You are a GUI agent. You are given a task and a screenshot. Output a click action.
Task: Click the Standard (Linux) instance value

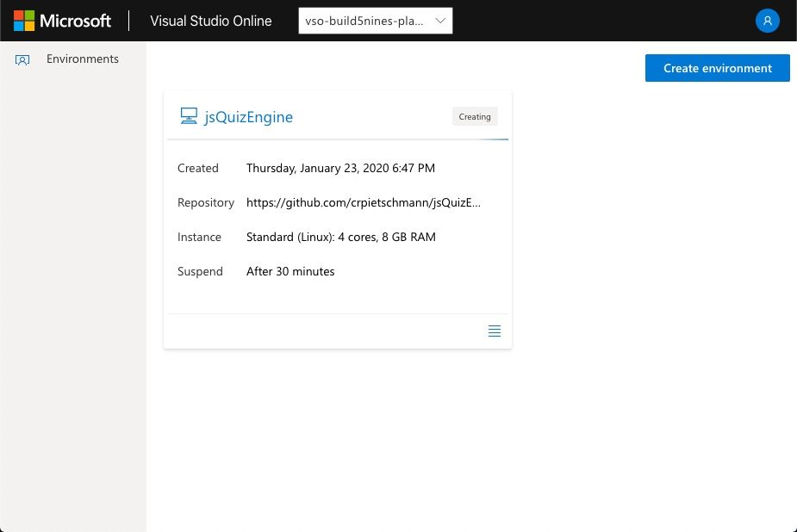pyautogui.click(x=341, y=237)
